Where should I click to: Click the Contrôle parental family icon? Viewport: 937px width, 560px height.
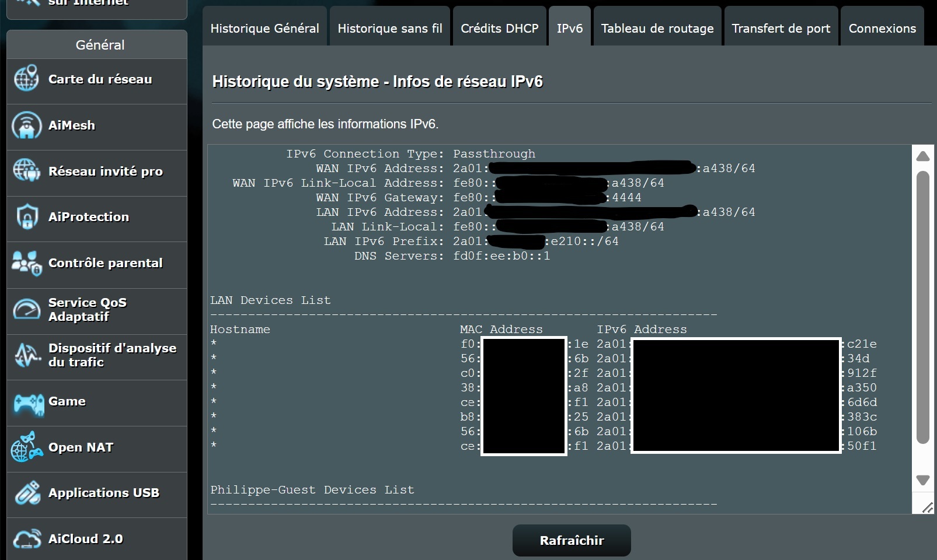click(27, 263)
